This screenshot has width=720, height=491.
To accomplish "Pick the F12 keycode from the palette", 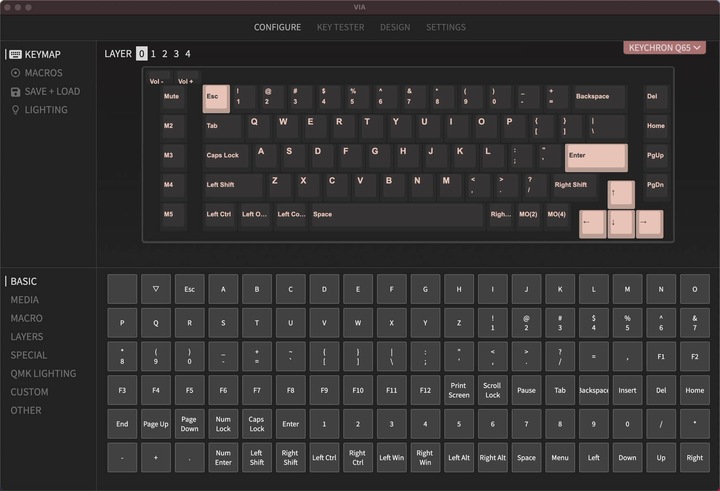I will coord(425,390).
